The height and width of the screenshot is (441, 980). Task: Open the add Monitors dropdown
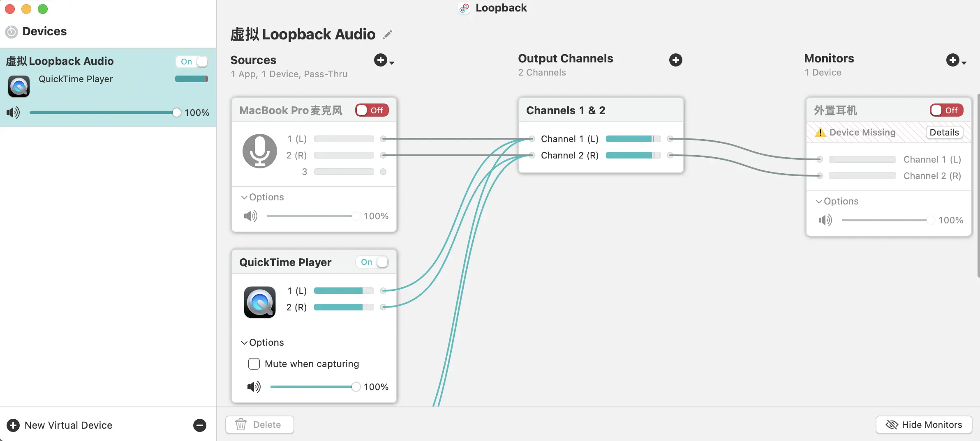[x=956, y=60]
